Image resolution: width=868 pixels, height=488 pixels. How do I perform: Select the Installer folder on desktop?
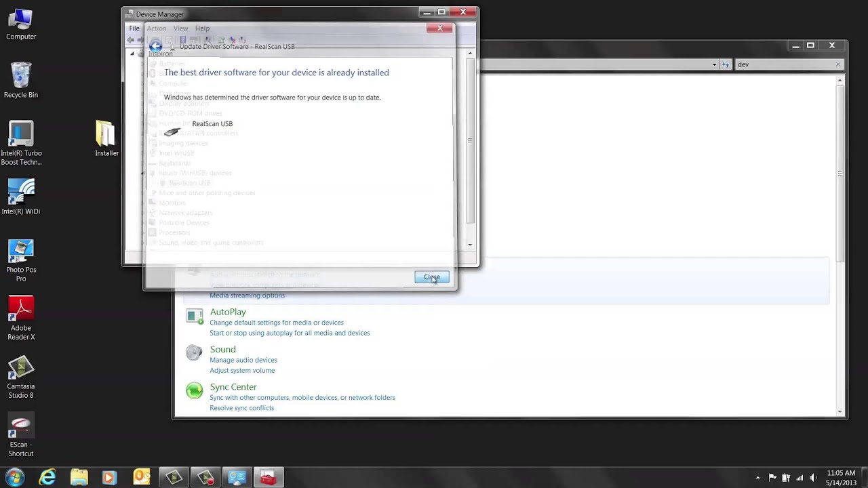(x=106, y=139)
